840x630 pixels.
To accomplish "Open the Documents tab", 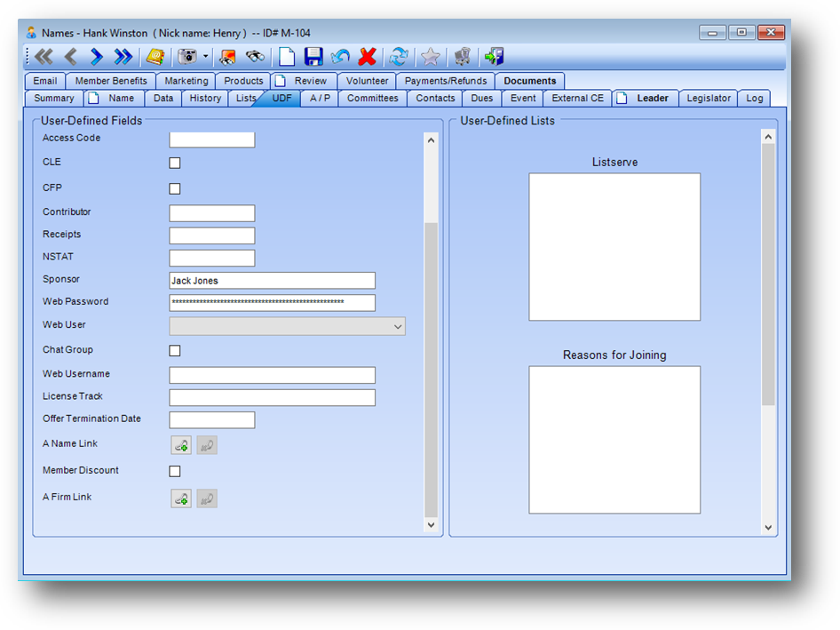I will [530, 81].
